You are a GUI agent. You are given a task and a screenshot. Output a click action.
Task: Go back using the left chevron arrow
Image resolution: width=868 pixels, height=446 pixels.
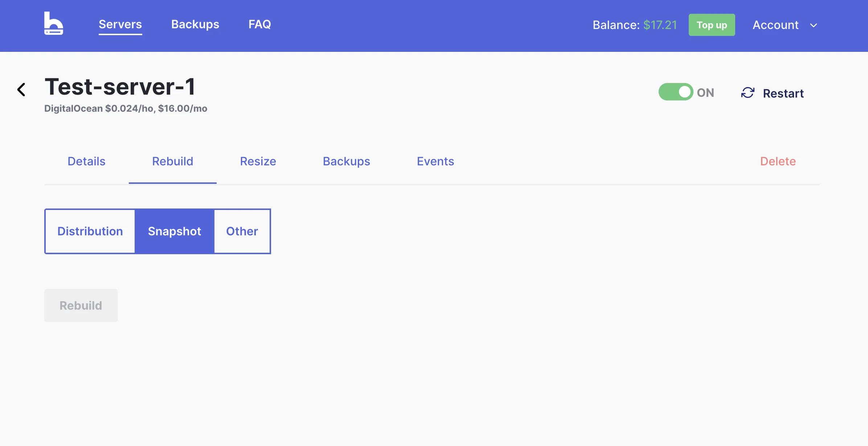coord(21,90)
